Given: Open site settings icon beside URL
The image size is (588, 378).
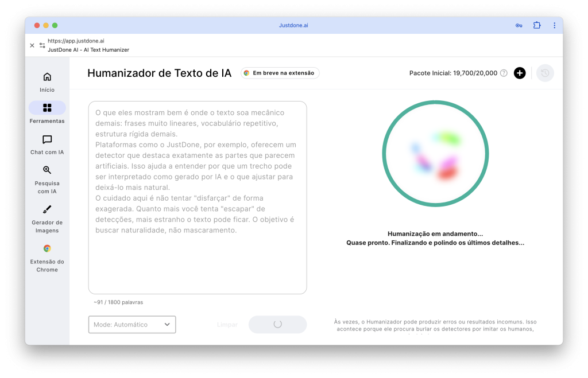Looking at the screenshot, I should pyautogui.click(x=42, y=45).
